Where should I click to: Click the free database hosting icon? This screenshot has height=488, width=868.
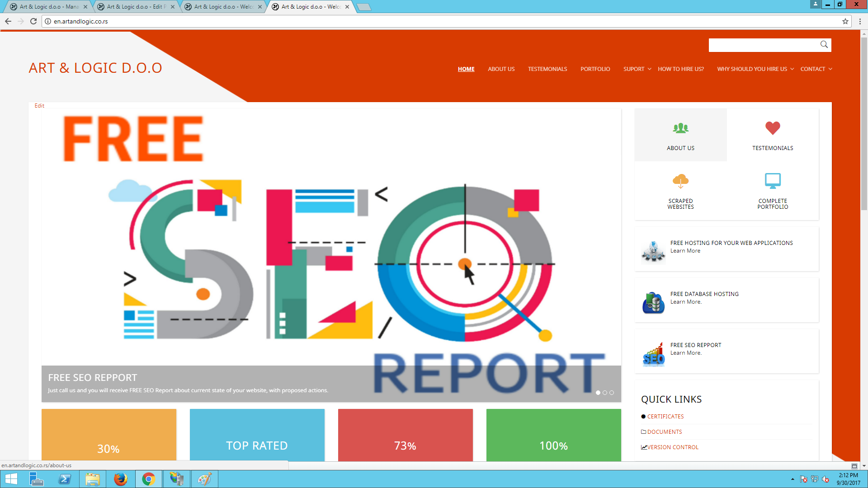coord(653,302)
